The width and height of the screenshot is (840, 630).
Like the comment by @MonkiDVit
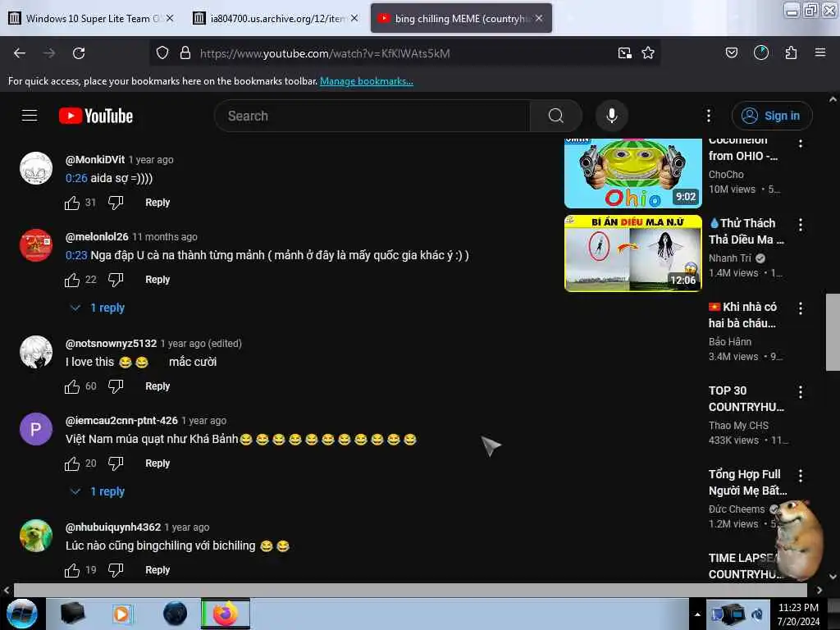72,203
